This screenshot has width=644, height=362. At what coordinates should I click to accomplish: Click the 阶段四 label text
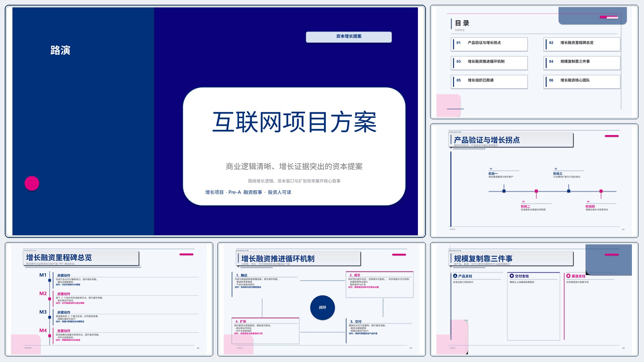coord(590,206)
